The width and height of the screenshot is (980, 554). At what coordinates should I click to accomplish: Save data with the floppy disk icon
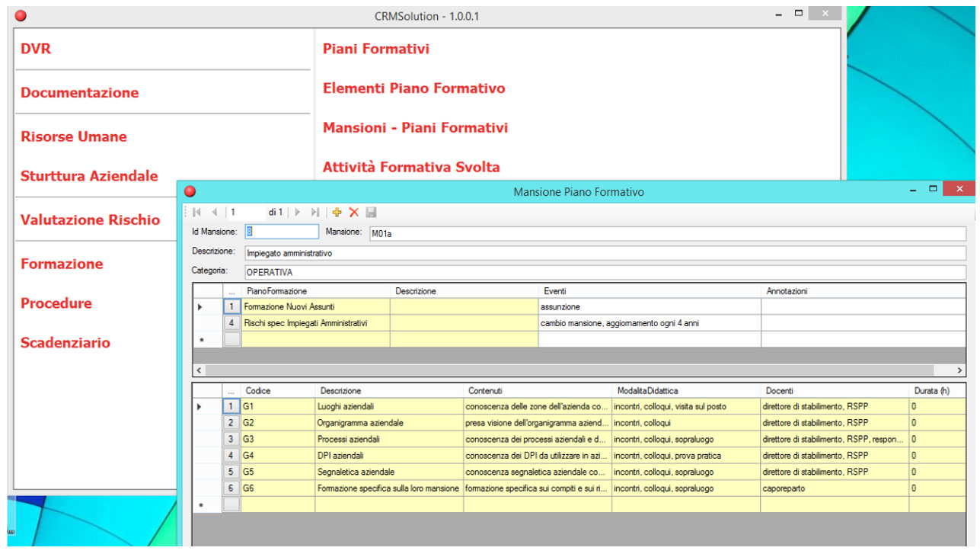click(371, 213)
